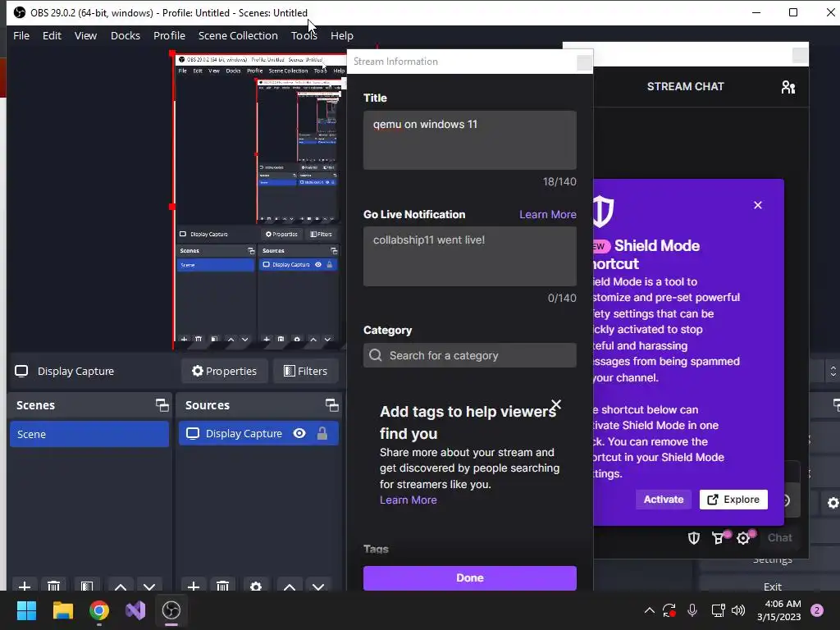Image resolution: width=840 pixels, height=630 pixels.
Task: Click the Go Live Notification text field
Action: 470,256
